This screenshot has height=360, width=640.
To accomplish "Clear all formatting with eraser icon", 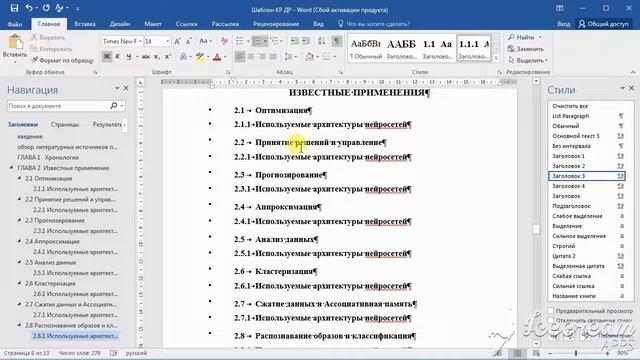I will (x=224, y=41).
